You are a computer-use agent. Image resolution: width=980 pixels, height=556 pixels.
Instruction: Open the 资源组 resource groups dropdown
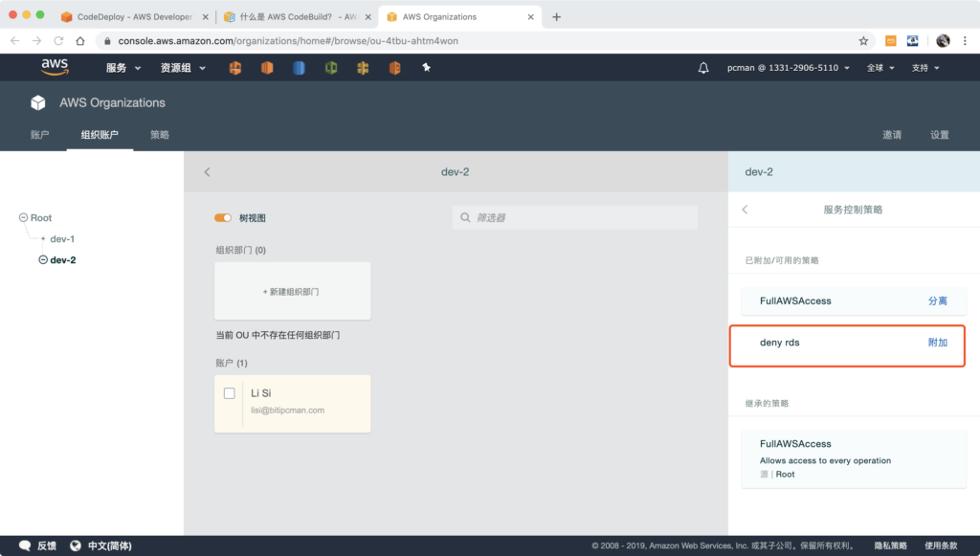(x=183, y=68)
